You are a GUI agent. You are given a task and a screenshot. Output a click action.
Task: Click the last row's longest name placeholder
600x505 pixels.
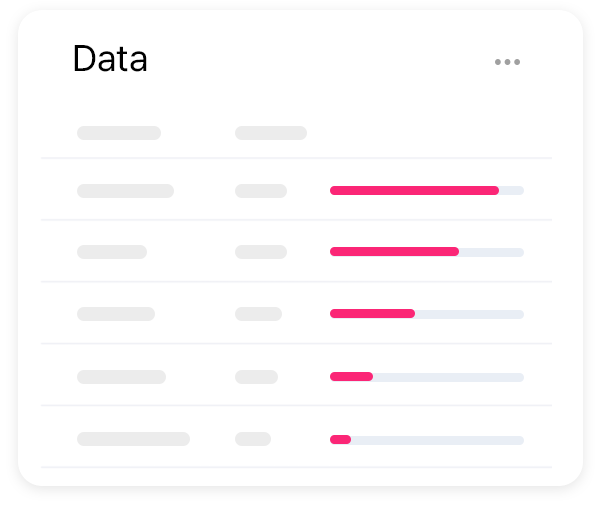[x=134, y=439]
